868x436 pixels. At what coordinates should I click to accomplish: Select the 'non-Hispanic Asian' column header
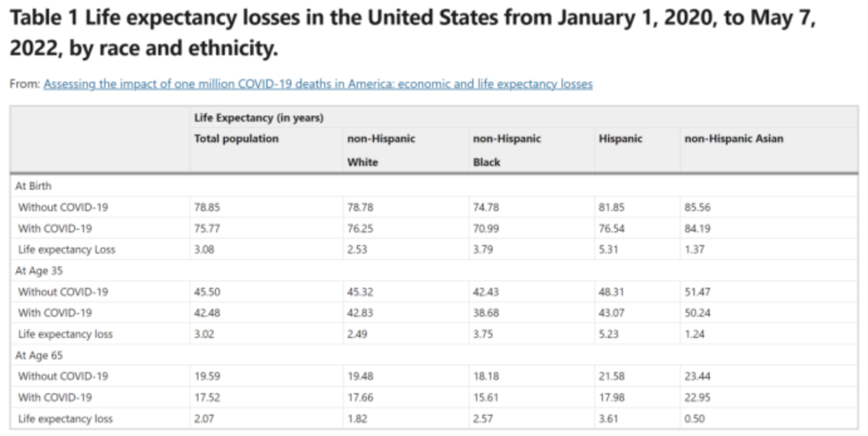pos(734,139)
